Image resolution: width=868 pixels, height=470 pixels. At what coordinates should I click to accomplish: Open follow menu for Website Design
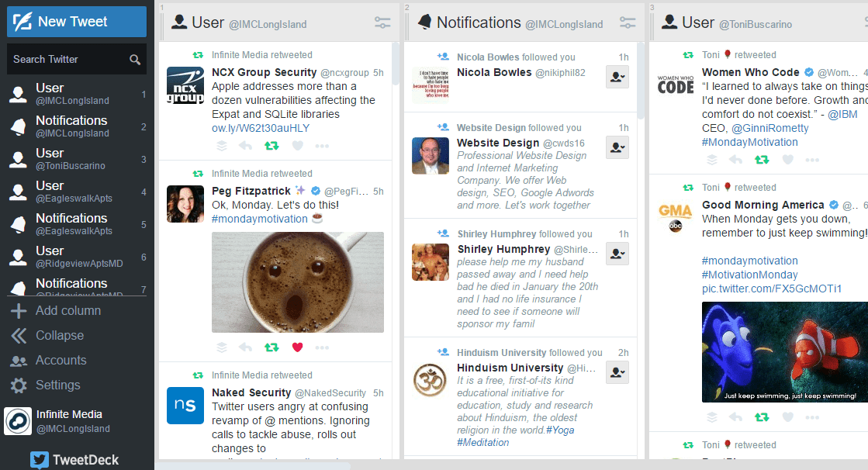click(617, 148)
